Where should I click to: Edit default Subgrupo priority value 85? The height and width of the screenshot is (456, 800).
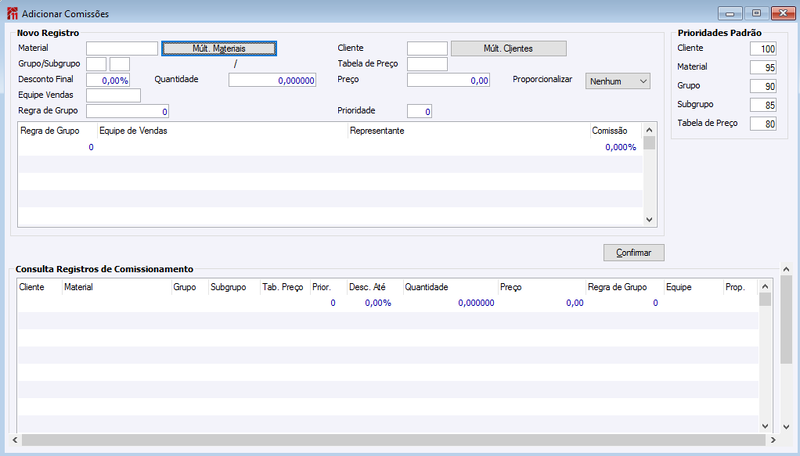(763, 105)
